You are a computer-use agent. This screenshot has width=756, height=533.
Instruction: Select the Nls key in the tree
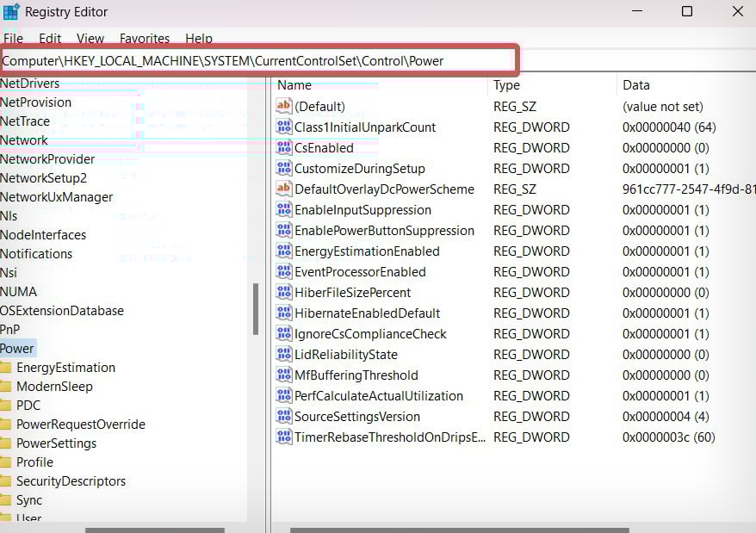(9, 216)
